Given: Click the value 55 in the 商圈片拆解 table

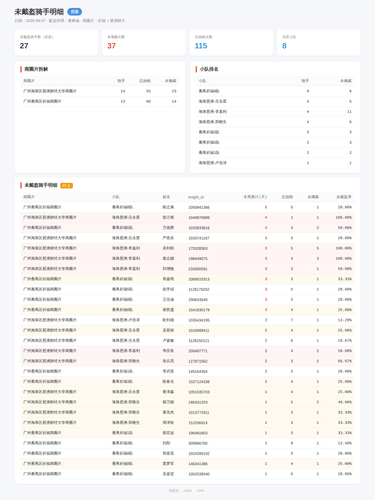Looking at the screenshot, I should pos(148,91).
